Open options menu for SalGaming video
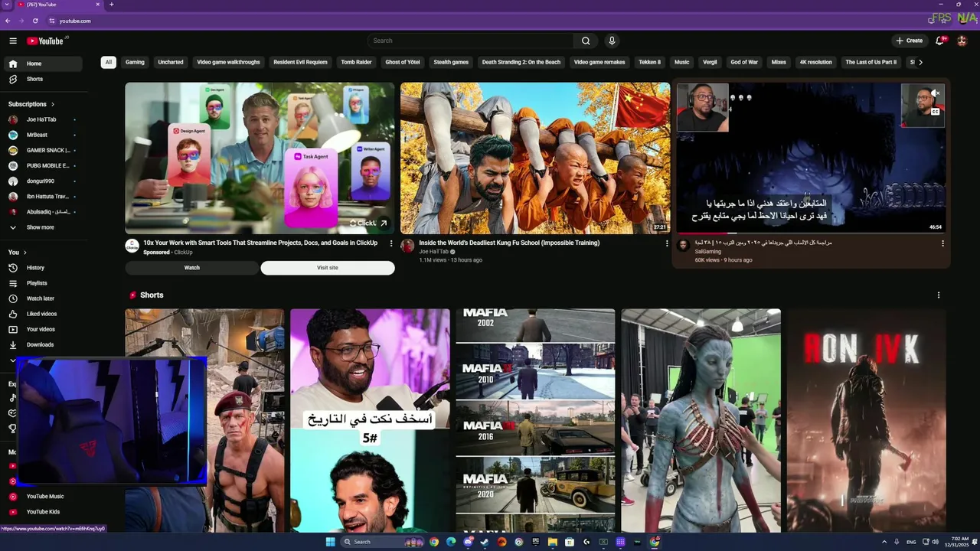980x551 pixels. pyautogui.click(x=942, y=243)
